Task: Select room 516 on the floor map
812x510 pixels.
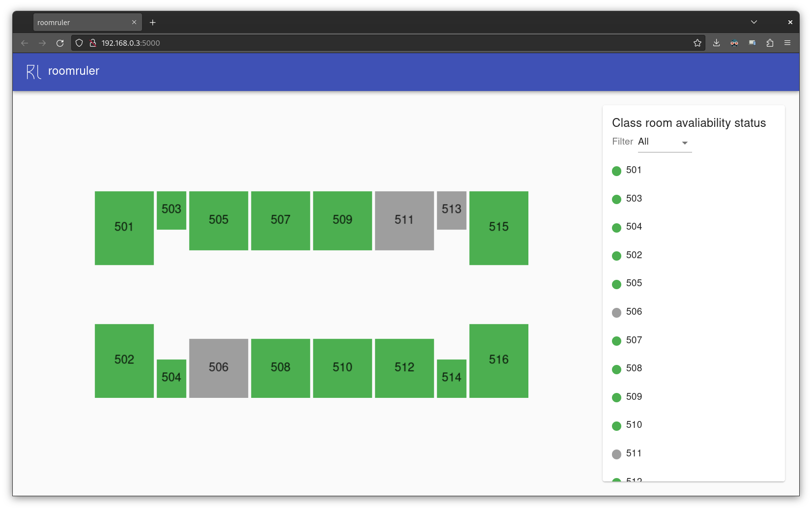Action: click(499, 361)
